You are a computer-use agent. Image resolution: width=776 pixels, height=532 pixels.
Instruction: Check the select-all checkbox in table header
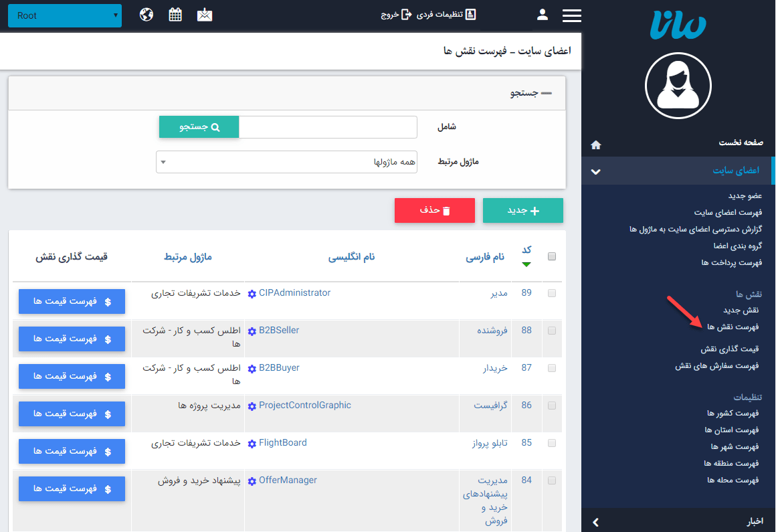coord(551,256)
